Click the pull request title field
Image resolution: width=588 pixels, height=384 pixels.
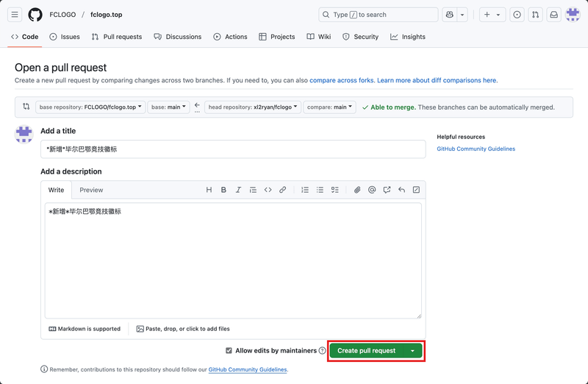[233, 149]
